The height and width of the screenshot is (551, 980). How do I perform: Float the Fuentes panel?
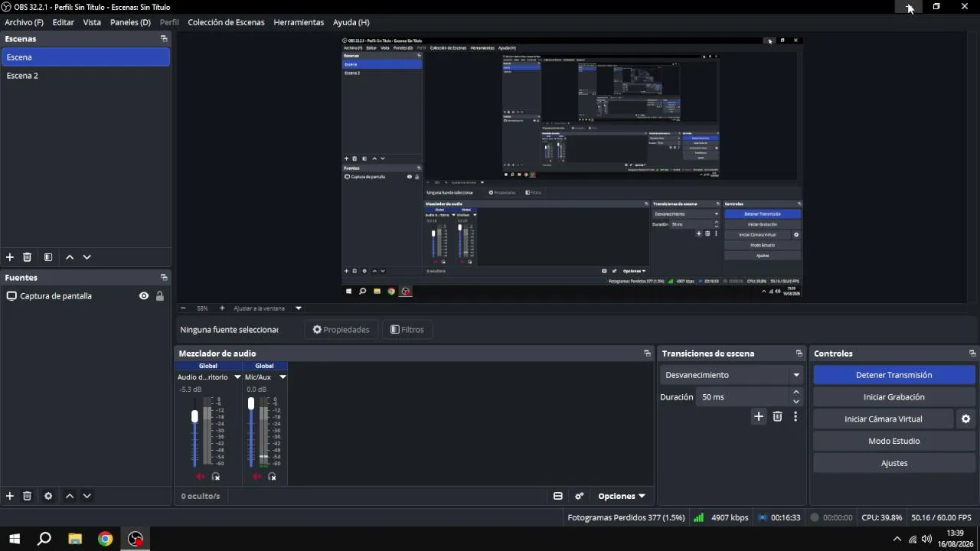[164, 278]
